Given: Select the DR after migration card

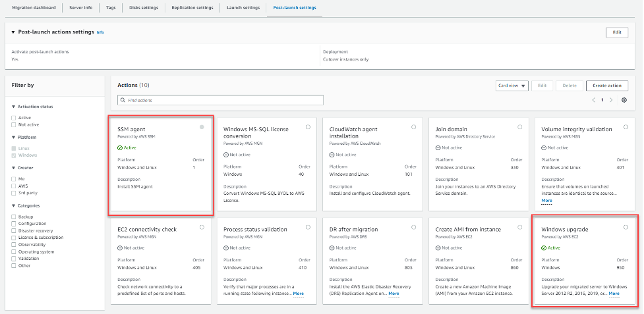Looking at the screenshot, I should [x=413, y=227].
